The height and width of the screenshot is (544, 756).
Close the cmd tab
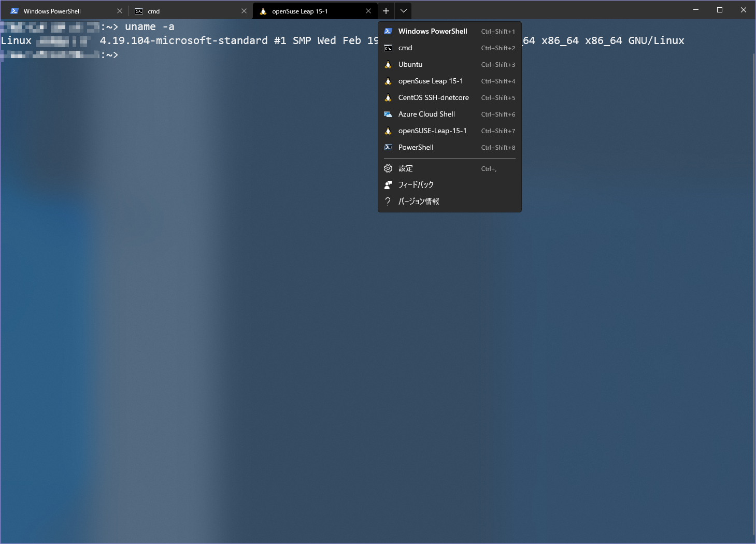pos(244,11)
